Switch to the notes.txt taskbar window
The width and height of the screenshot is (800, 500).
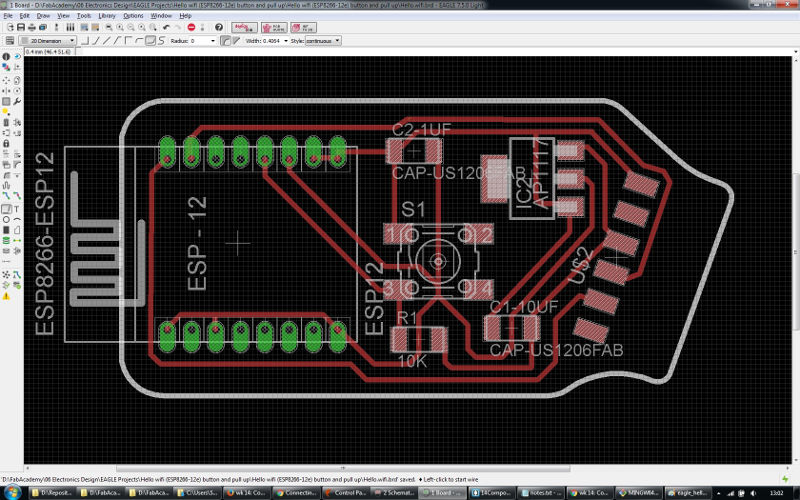(x=541, y=493)
